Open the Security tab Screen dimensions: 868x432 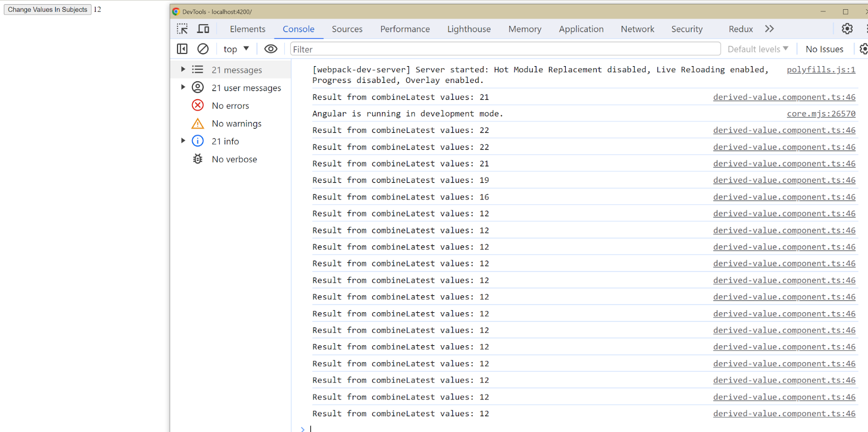[687, 29]
